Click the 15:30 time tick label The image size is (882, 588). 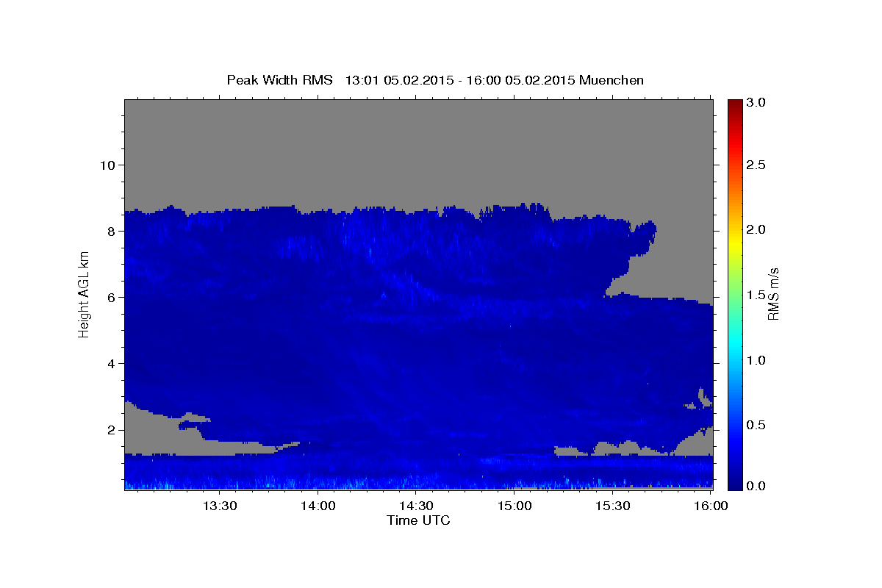coord(614,506)
